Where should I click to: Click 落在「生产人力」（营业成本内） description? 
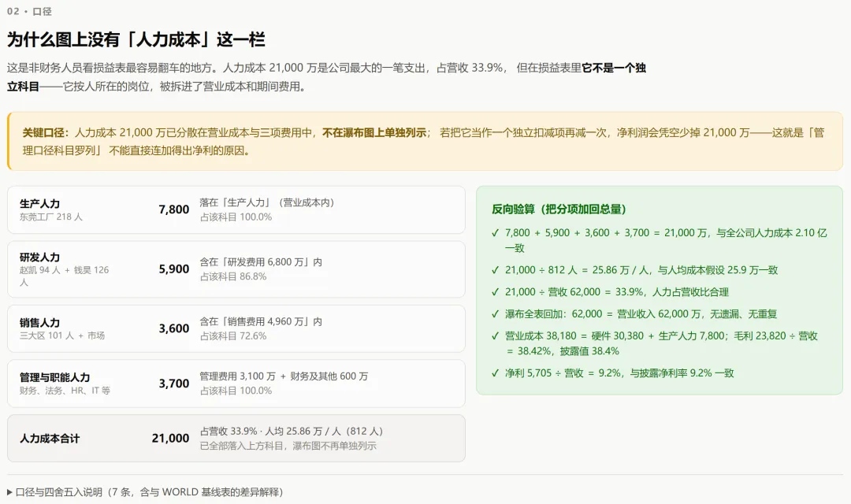267,202
